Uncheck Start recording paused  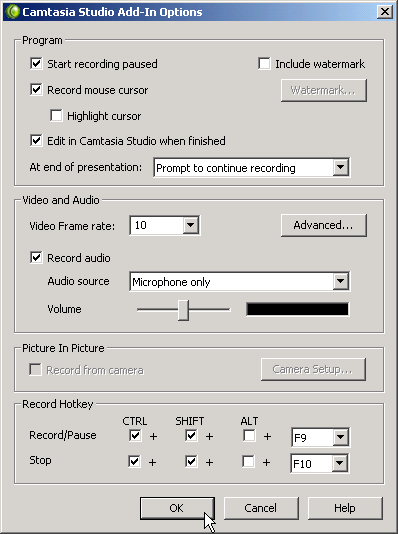(36, 63)
